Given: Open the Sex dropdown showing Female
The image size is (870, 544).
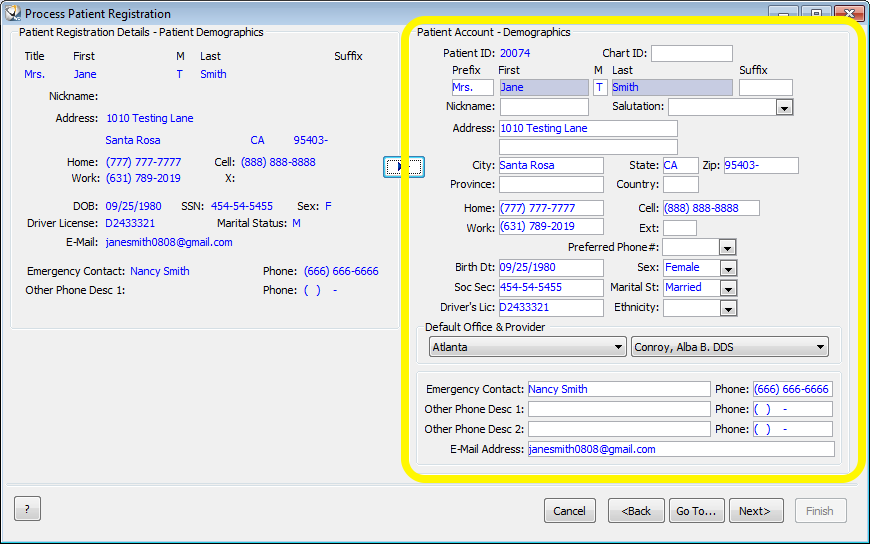Looking at the screenshot, I should tap(728, 268).
